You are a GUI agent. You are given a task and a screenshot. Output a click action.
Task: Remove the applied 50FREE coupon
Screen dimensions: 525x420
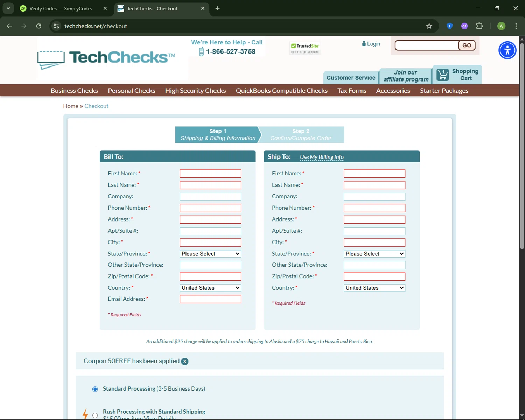pyautogui.click(x=185, y=362)
